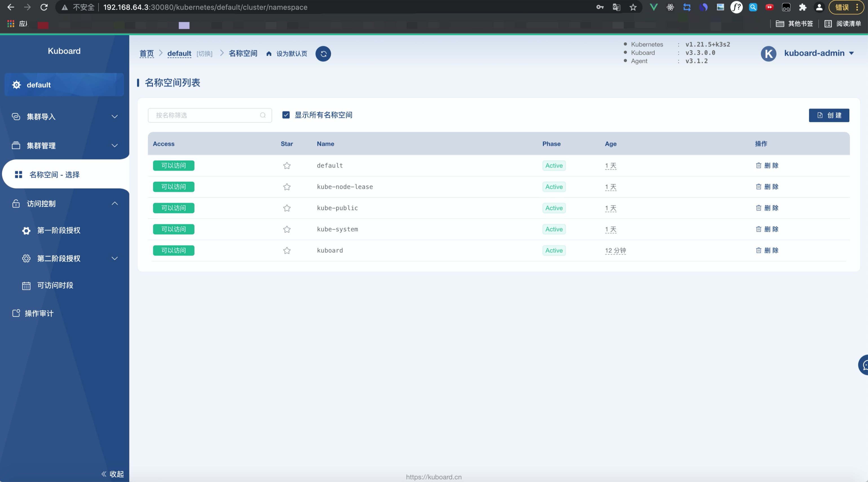
Task: Click the Active tag for kube-system
Action: (x=554, y=229)
